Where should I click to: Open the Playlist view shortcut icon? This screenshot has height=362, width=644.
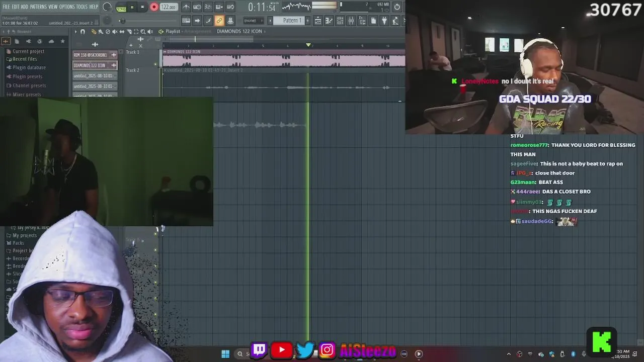click(x=318, y=21)
